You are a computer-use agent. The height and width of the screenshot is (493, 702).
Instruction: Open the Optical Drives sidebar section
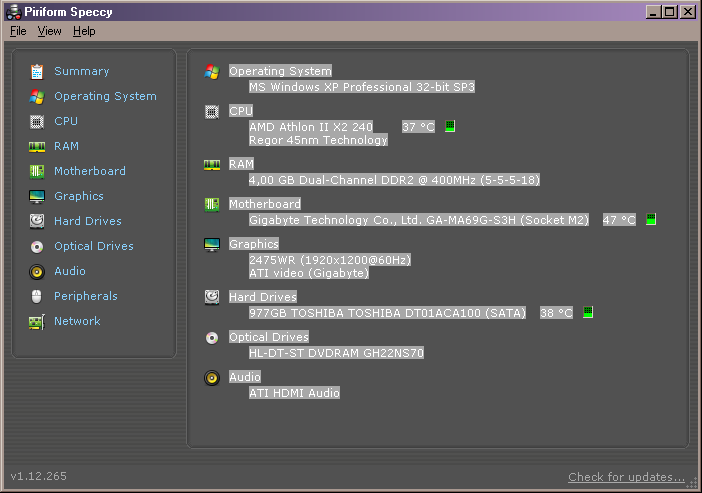click(x=94, y=246)
